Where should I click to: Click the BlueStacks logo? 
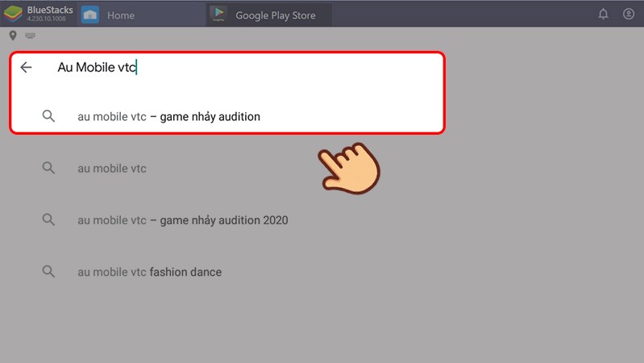click(x=13, y=14)
